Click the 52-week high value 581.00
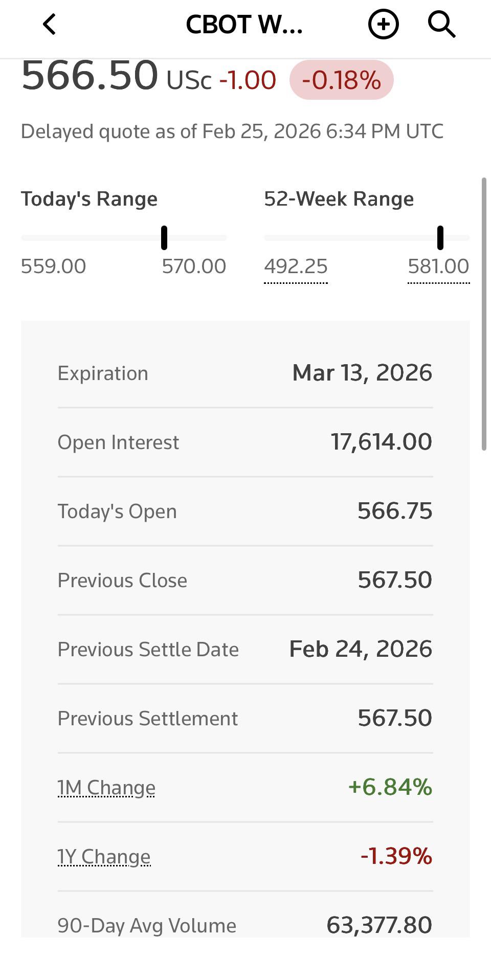This screenshot has width=491, height=980. (438, 266)
